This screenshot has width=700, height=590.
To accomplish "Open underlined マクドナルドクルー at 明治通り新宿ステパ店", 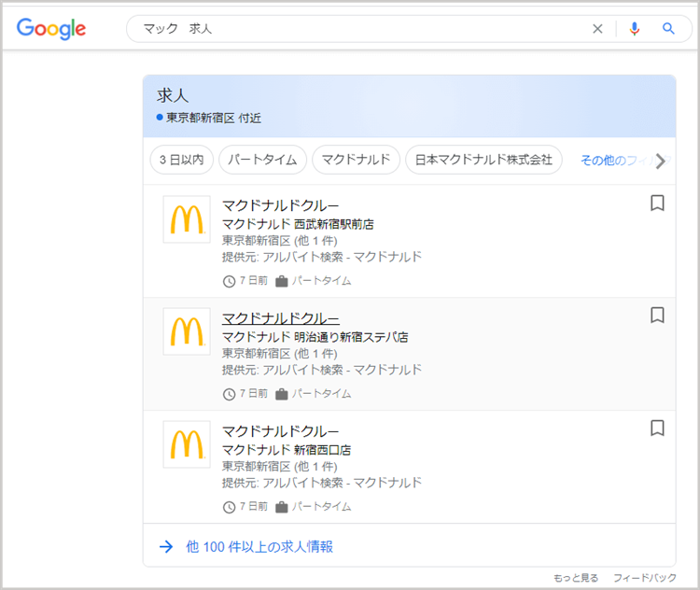I will pos(280,318).
